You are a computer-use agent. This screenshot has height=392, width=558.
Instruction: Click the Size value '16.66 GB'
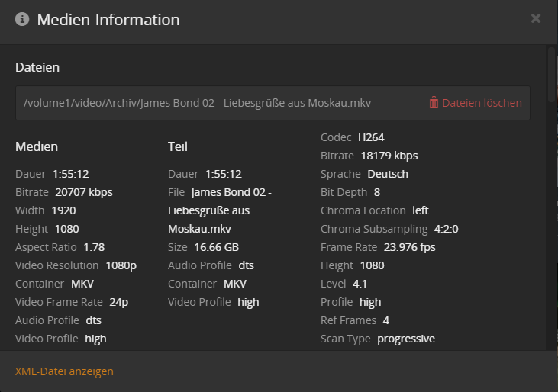tap(216, 247)
